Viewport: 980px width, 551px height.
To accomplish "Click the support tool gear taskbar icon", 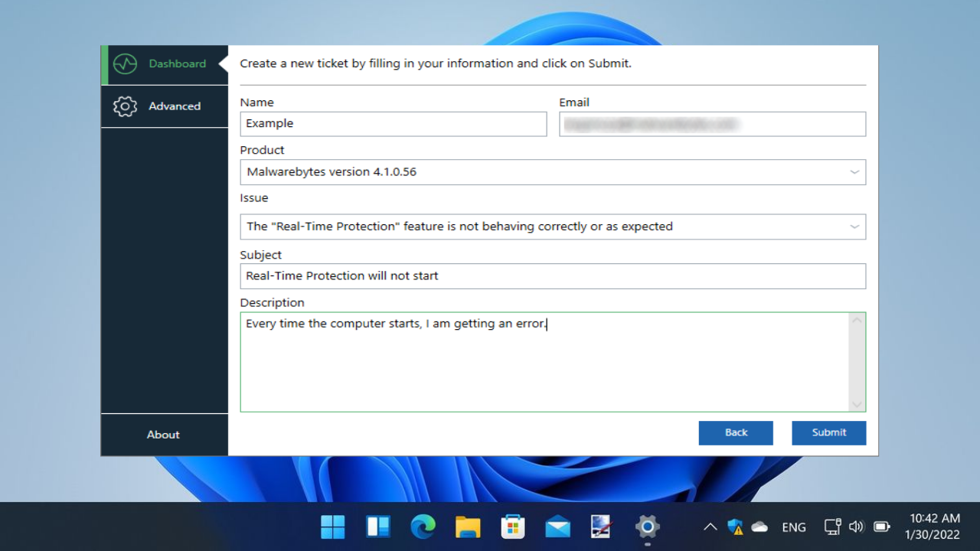I will pos(648,527).
